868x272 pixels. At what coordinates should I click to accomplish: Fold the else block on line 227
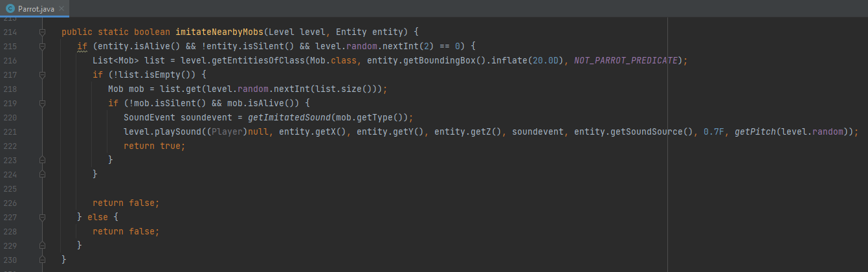pos(42,217)
